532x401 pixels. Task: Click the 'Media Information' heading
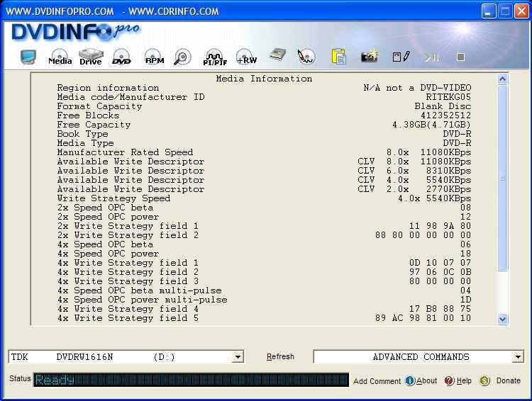click(x=264, y=79)
